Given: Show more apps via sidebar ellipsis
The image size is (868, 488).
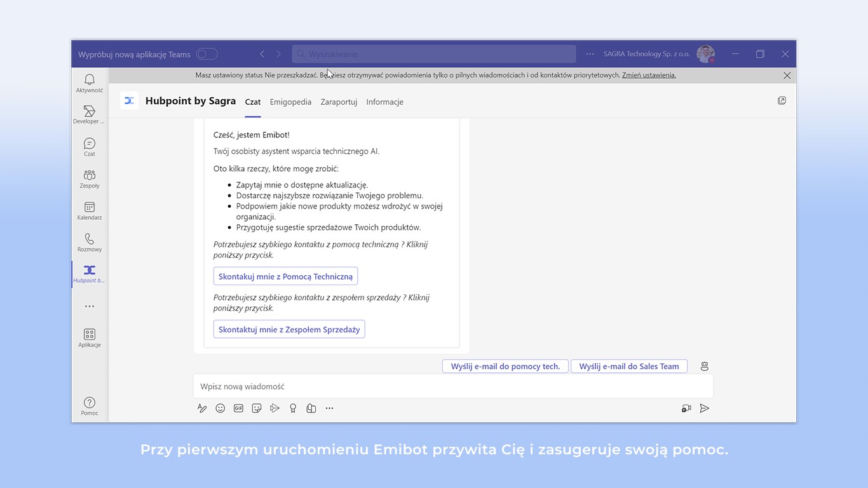Looking at the screenshot, I should pos(90,306).
